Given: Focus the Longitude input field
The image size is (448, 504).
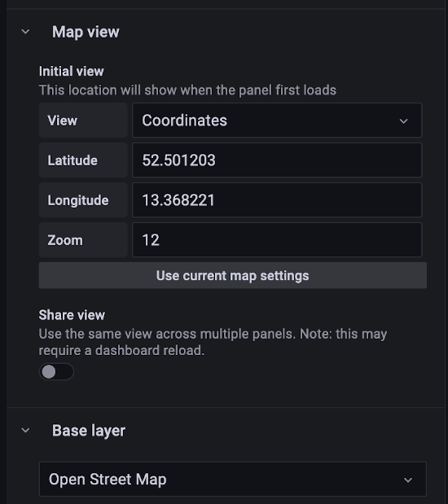Looking at the screenshot, I should (277, 200).
